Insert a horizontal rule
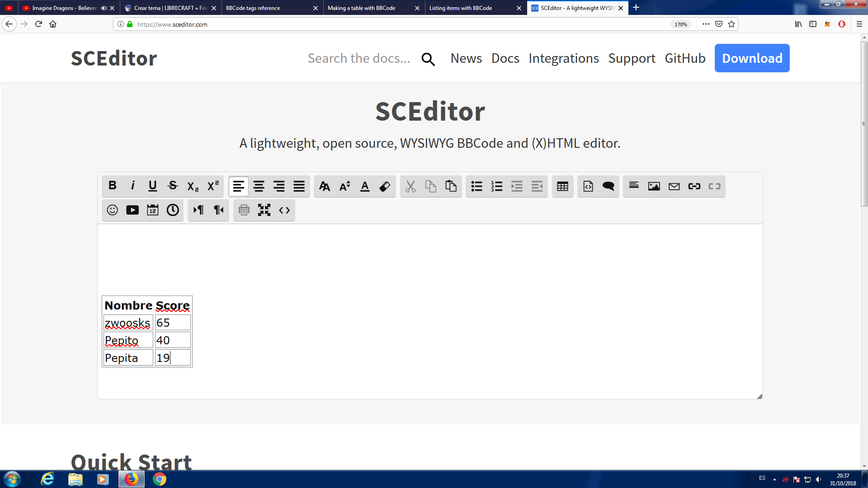This screenshot has height=488, width=868. click(634, 186)
